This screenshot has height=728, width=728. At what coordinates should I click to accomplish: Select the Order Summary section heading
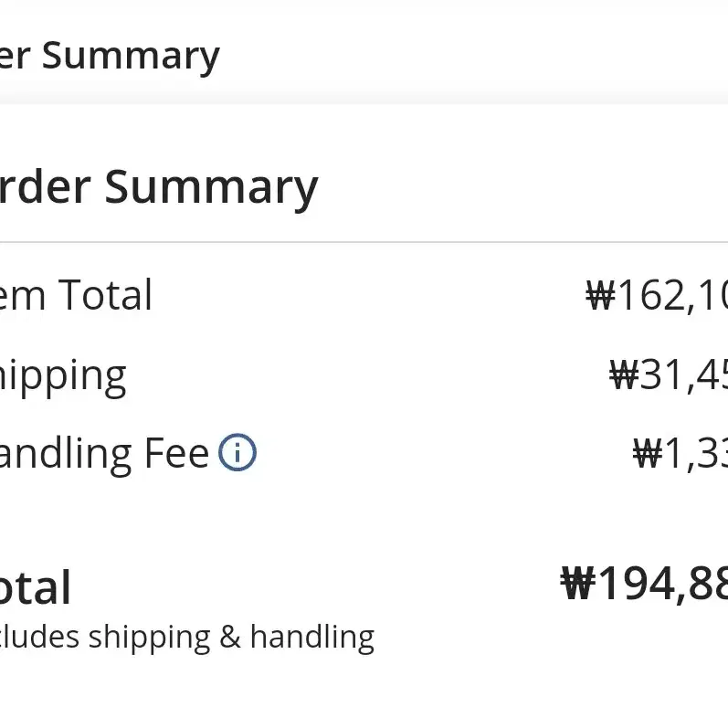(159, 187)
